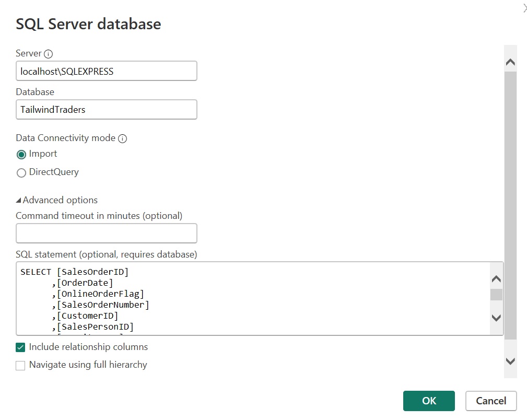This screenshot has width=527, height=420.
Task: Click inside the SQL statement text area
Action: tap(253, 299)
